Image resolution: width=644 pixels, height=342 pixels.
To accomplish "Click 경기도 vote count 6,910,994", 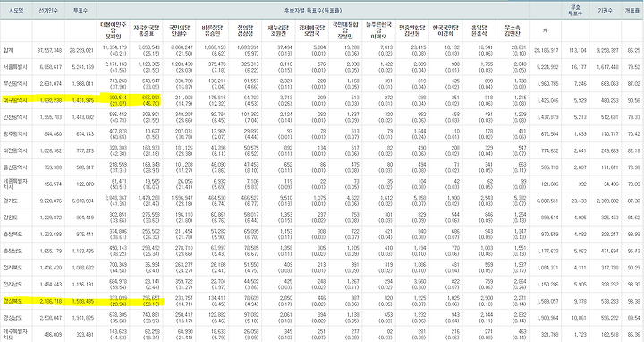I will pyautogui.click(x=83, y=201).
